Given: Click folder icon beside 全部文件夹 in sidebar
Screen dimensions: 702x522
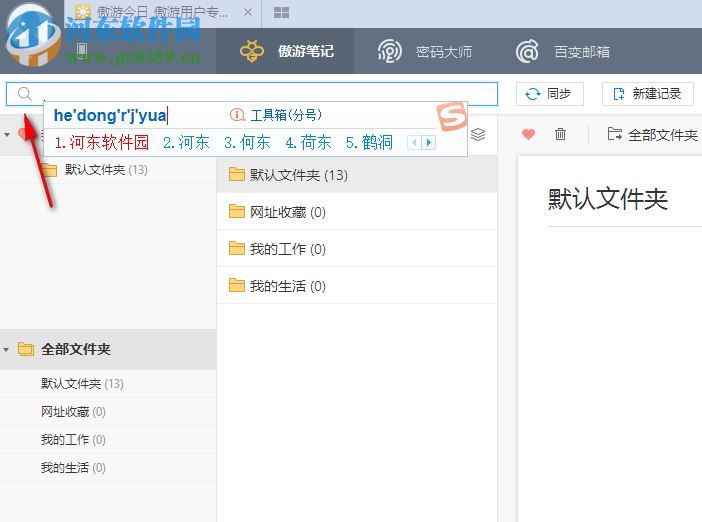Looking at the screenshot, I should click(x=26, y=349).
